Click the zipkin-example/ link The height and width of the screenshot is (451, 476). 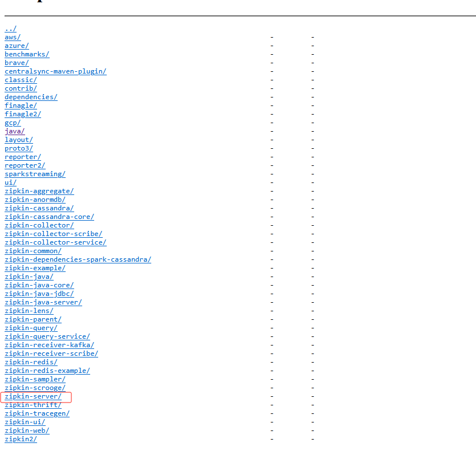[35, 268]
